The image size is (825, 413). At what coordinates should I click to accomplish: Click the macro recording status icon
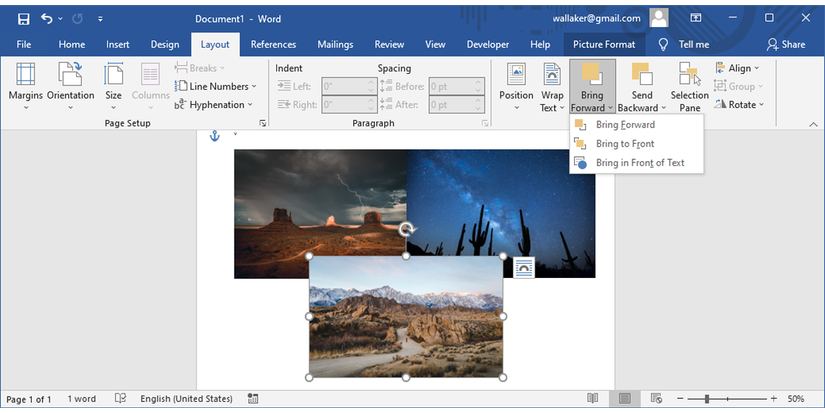pos(253,399)
